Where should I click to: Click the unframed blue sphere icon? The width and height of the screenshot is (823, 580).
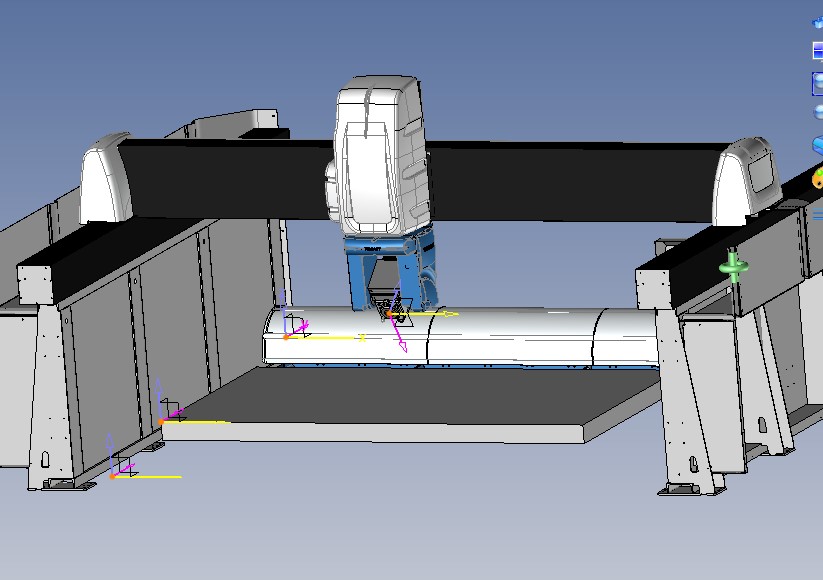[x=818, y=112]
